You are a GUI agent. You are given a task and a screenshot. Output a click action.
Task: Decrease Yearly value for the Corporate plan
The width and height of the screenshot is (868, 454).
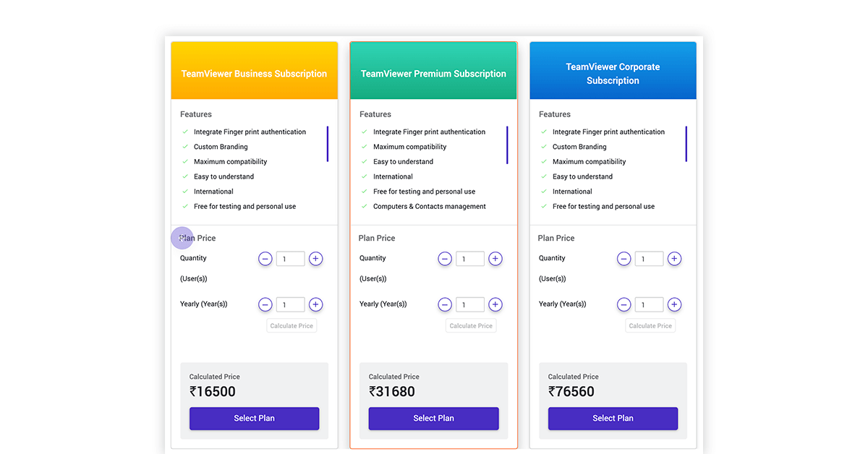tap(624, 304)
